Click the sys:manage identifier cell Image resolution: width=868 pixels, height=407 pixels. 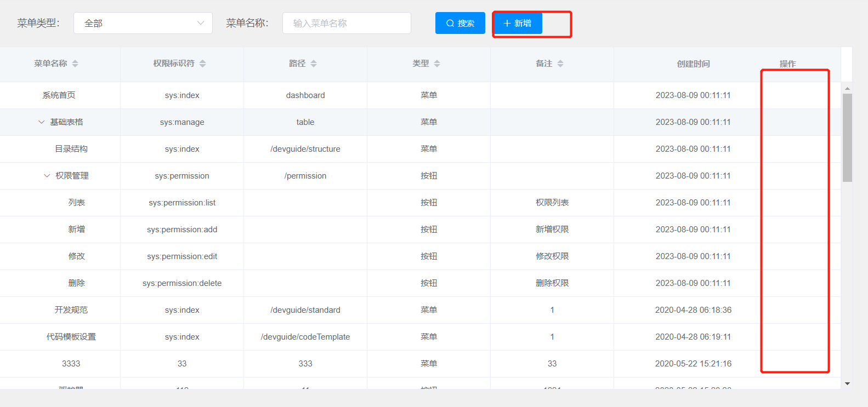click(x=182, y=122)
